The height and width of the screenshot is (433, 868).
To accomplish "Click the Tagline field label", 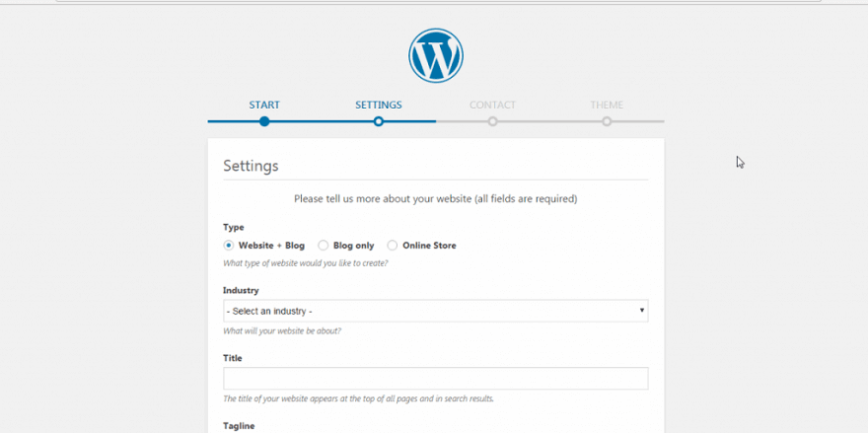I will point(239,425).
